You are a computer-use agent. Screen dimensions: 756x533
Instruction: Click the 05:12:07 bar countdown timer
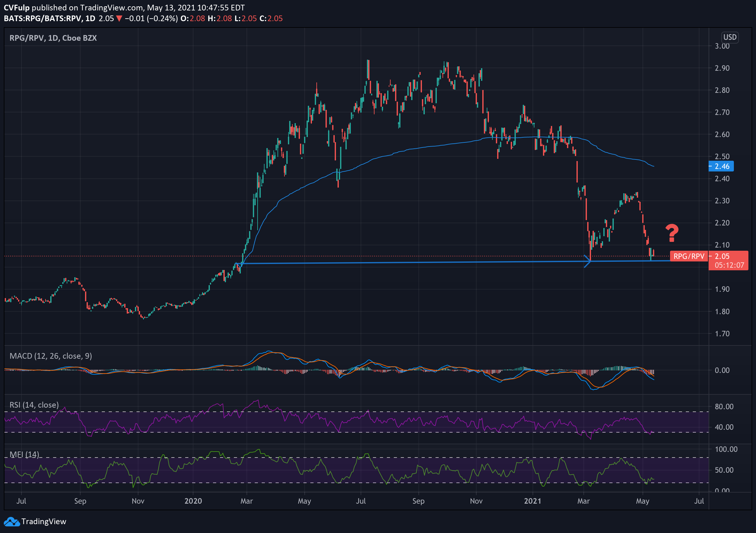coord(729,265)
